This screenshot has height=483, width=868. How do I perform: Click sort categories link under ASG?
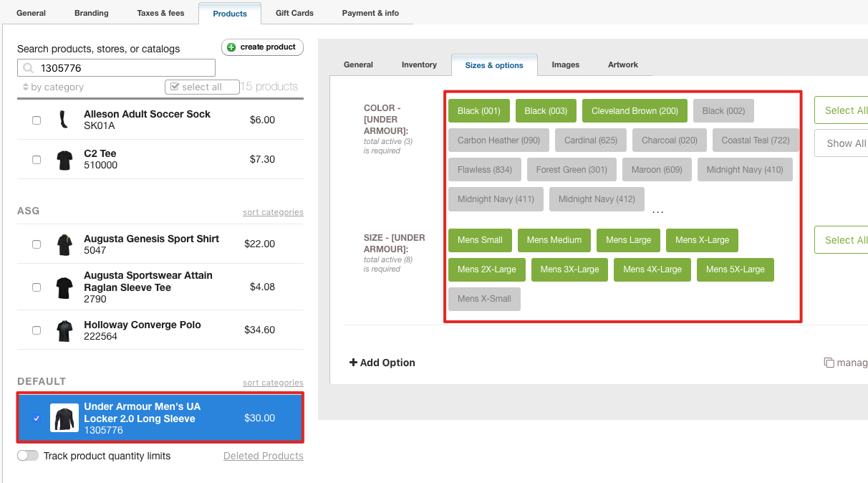coord(273,212)
